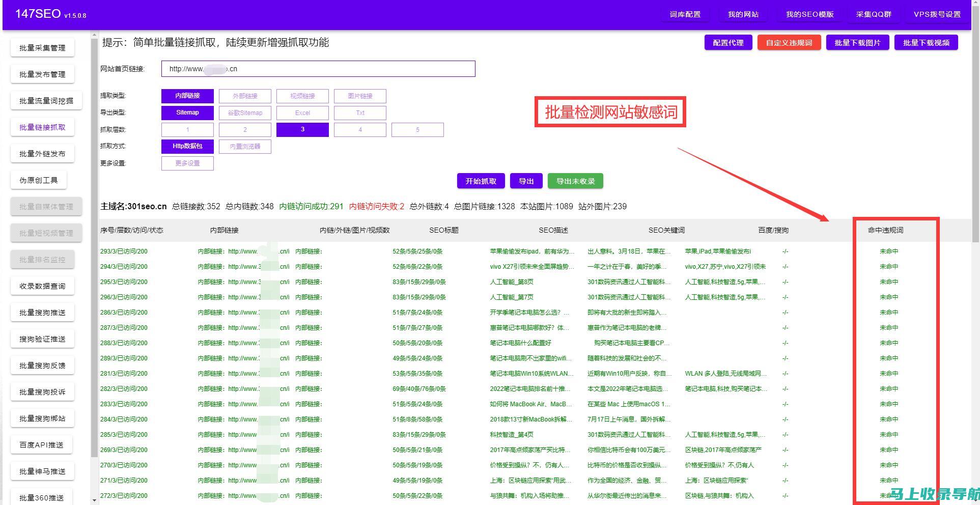Open VPS拨号设置 in top bar

(x=937, y=14)
